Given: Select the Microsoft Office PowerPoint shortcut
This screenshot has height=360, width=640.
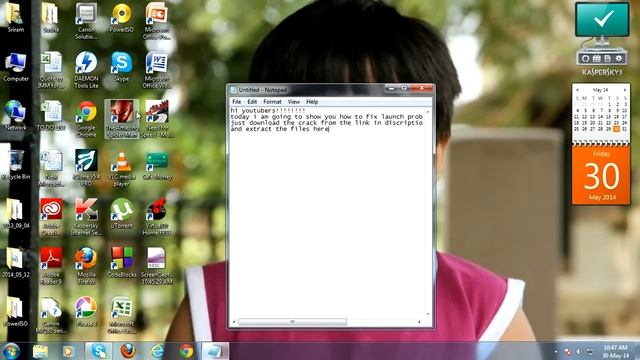Looking at the screenshot, I should [157, 21].
